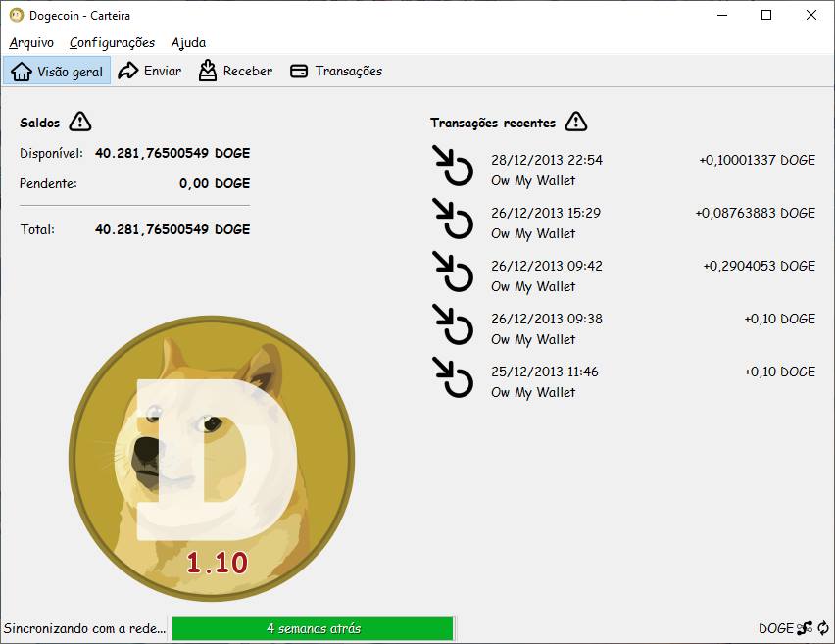Screen dimensions: 835x644
Task: Click the 4 semanas atrás sync progress bar
Action: [x=313, y=628]
